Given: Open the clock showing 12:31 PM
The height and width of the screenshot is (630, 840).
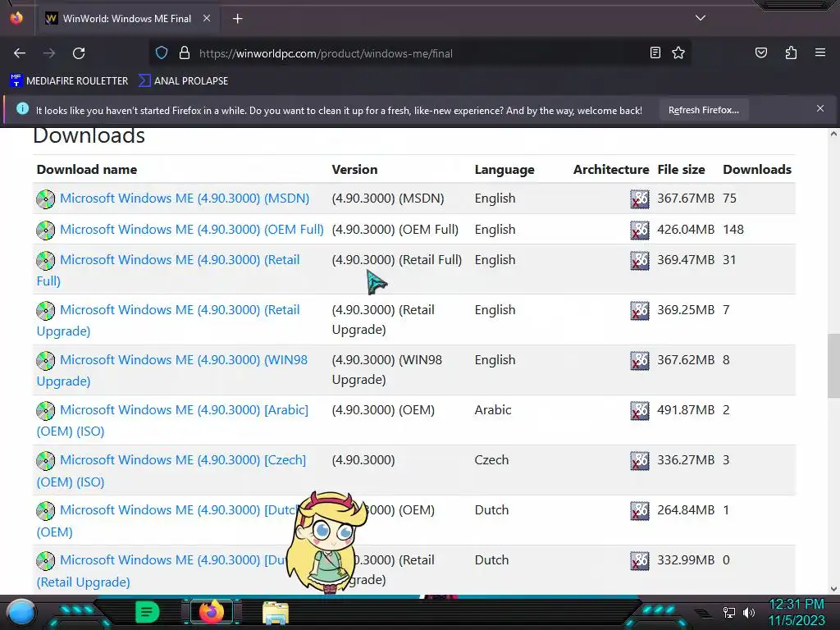Looking at the screenshot, I should (797, 612).
